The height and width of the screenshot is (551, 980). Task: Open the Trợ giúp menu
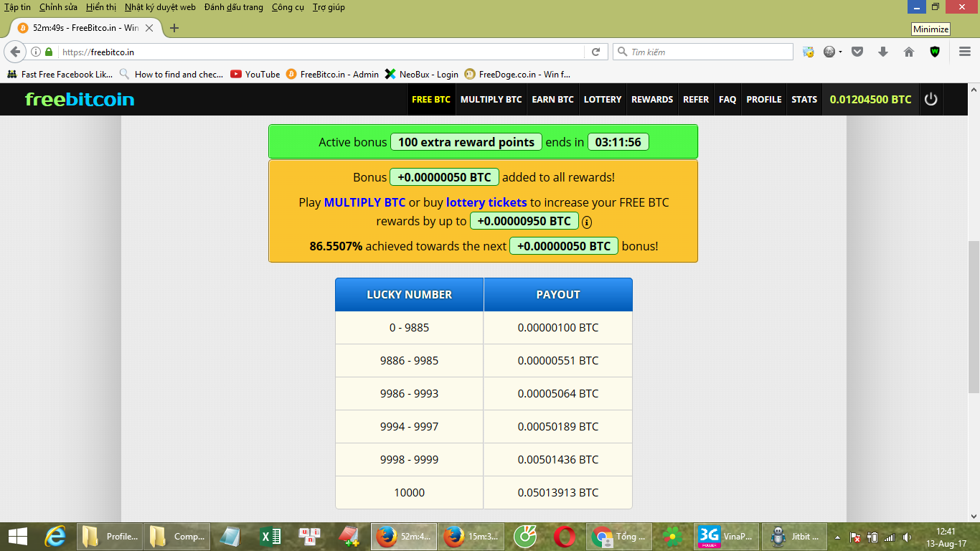[x=329, y=7]
